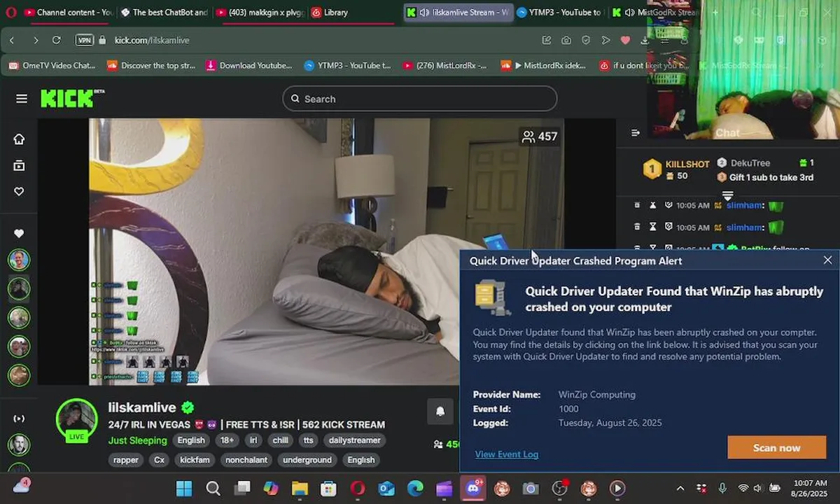840x504 pixels.
Task: Click the Kick Search field
Action: (420, 99)
